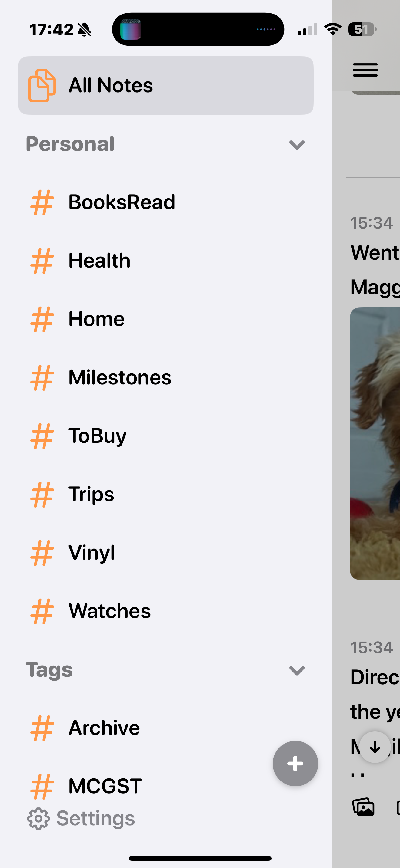Open the Health tag
Screen dimensions: 400x868
tap(99, 261)
